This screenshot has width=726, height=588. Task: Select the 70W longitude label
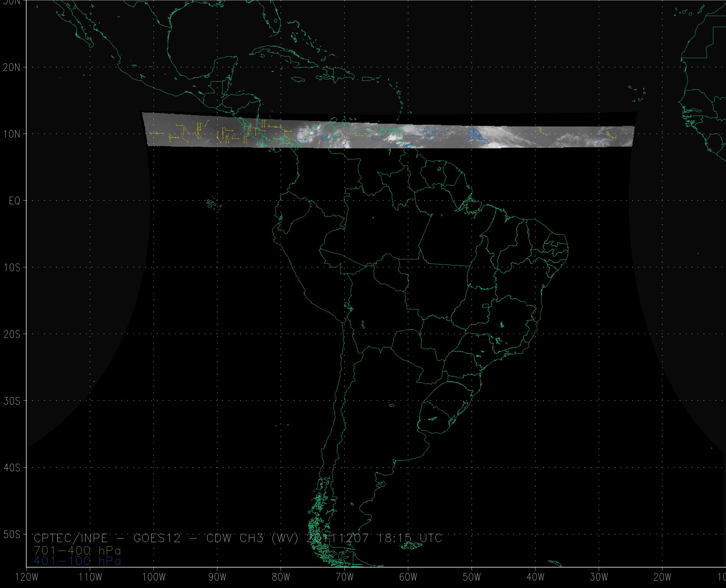click(345, 577)
